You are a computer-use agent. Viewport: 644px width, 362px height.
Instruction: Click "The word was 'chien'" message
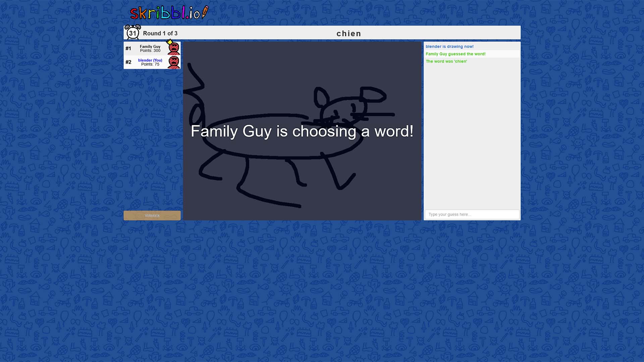[x=446, y=61]
